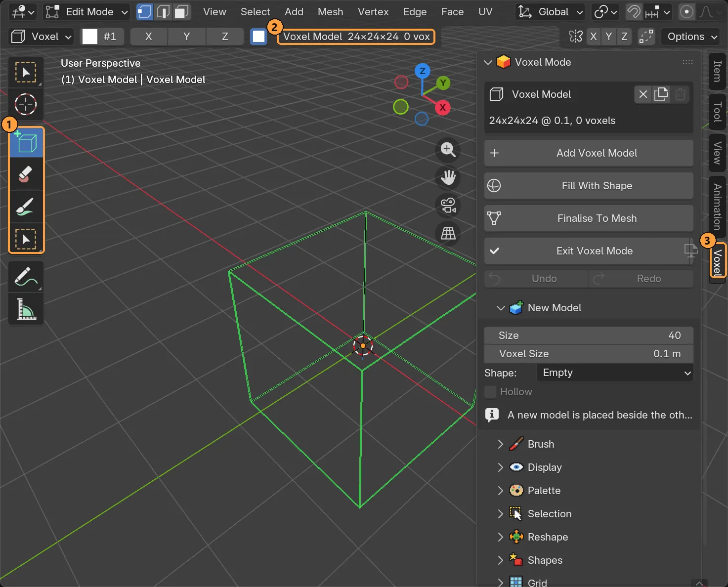Image resolution: width=728 pixels, height=587 pixels.
Task: Enable edge select mode
Action: (x=164, y=12)
